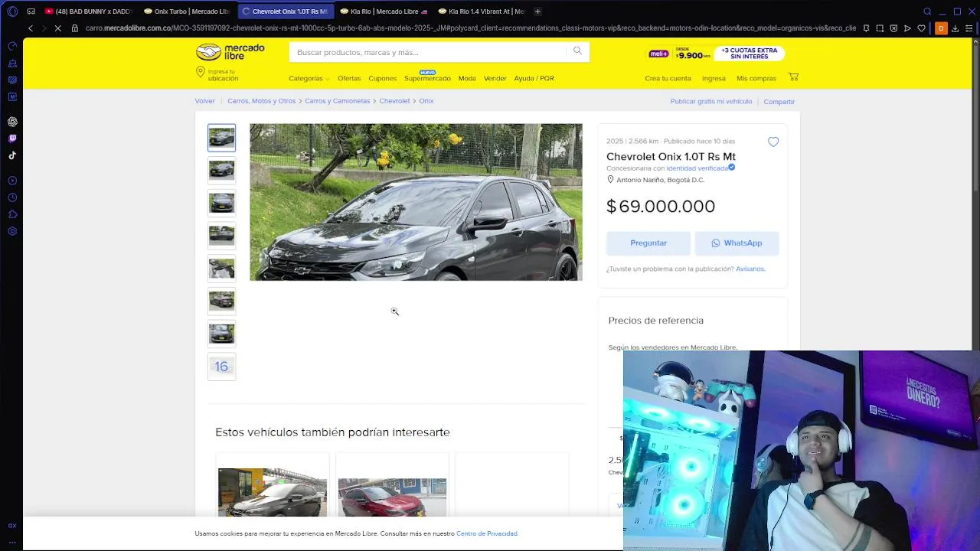
Task: Select the third car photo thumbnail
Action: tap(221, 203)
